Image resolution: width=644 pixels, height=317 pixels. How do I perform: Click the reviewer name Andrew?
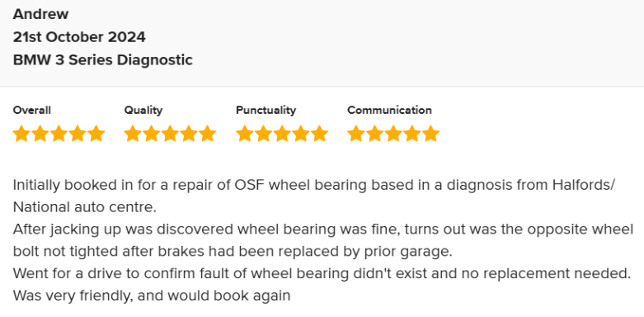pyautogui.click(x=40, y=14)
